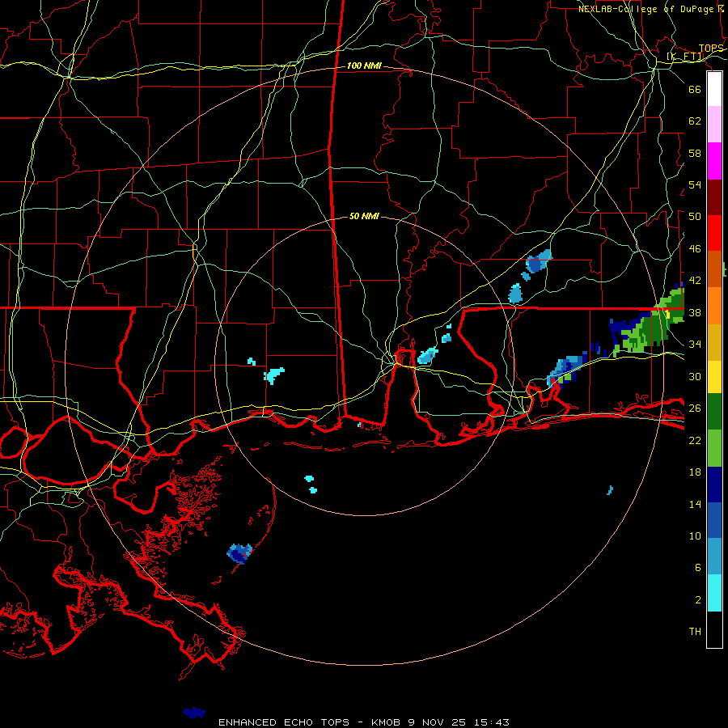Click the legend value 38
This screenshot has height=728, width=728.
click(695, 312)
